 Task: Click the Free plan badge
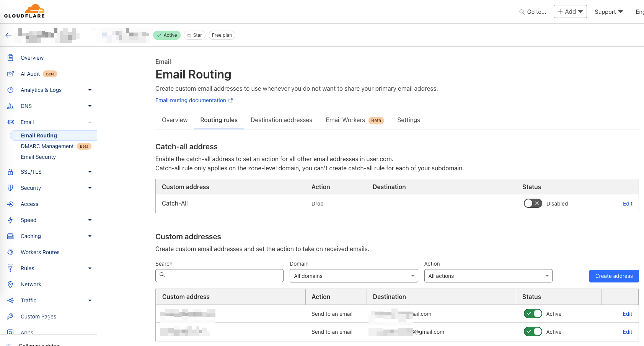(x=222, y=35)
